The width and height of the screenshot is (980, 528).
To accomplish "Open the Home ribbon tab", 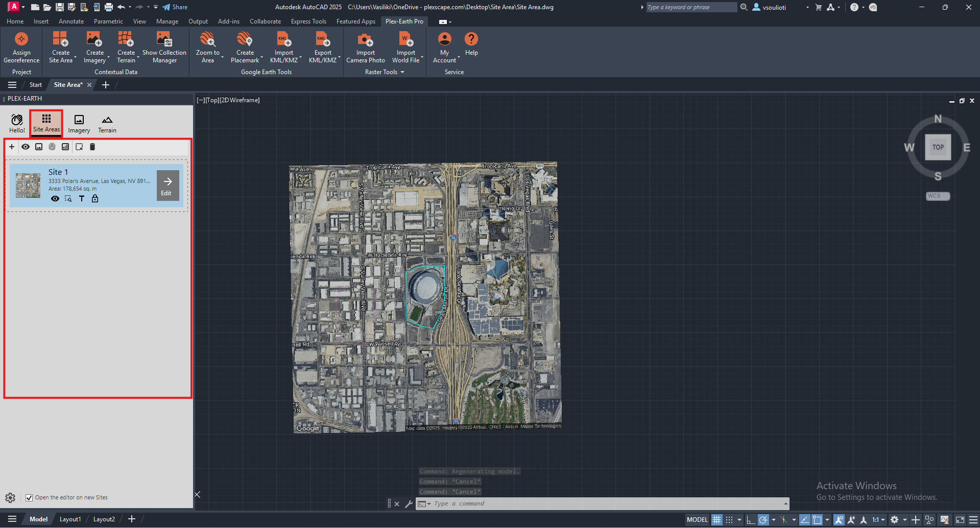I will pyautogui.click(x=15, y=21).
